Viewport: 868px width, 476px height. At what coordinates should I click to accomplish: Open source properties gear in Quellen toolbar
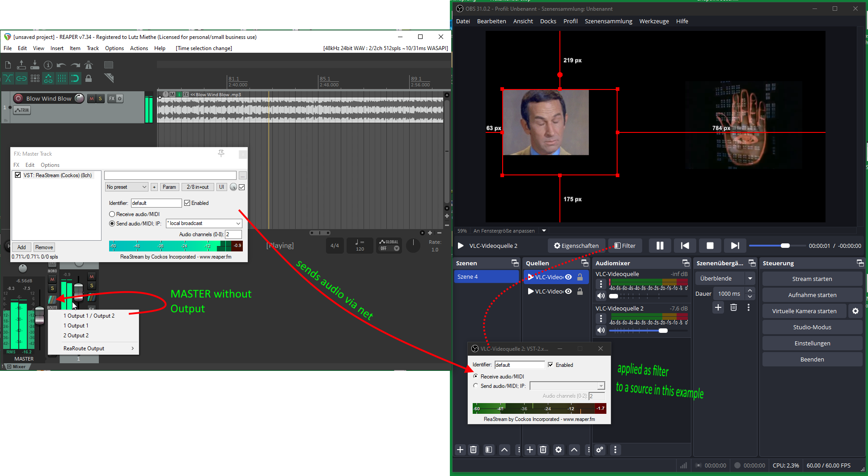point(559,450)
